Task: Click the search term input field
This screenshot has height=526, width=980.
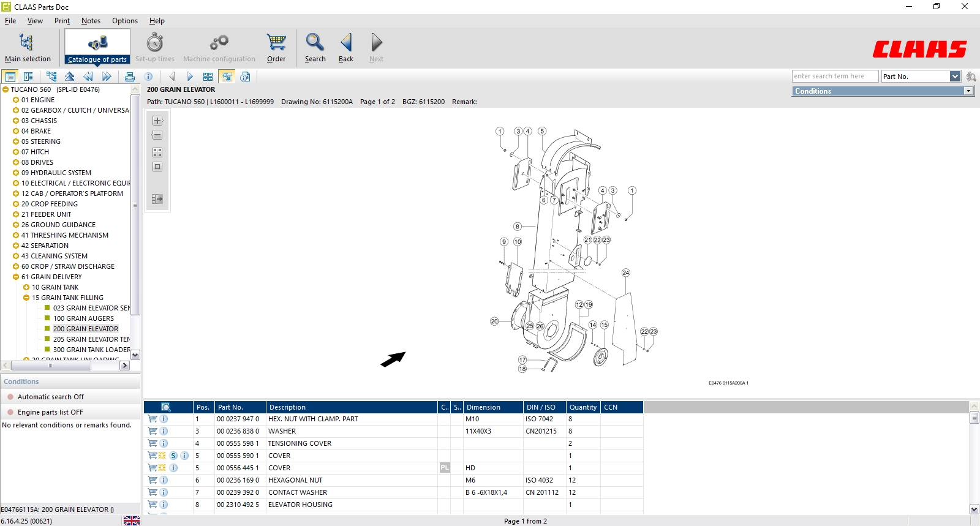Action: point(835,77)
